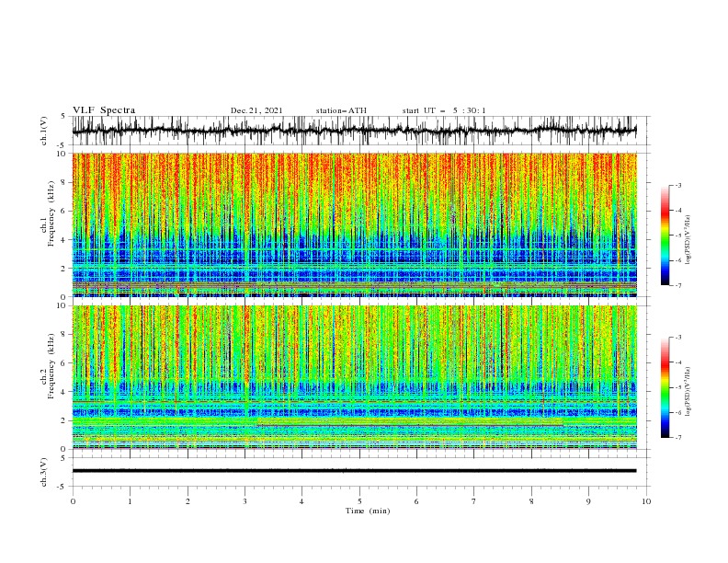This screenshot has width=728, height=563.
Task: Select the date text "Dec. 21, 2021"
Action: pyautogui.click(x=256, y=110)
